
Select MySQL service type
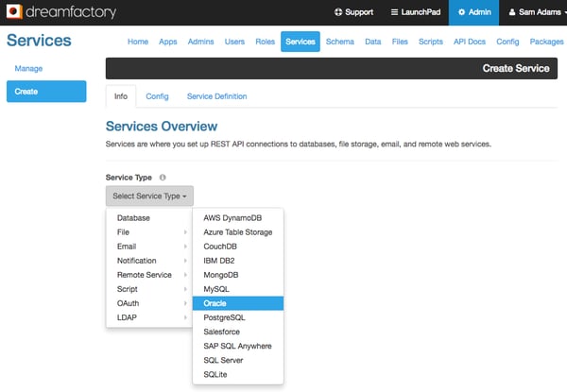[238, 289]
